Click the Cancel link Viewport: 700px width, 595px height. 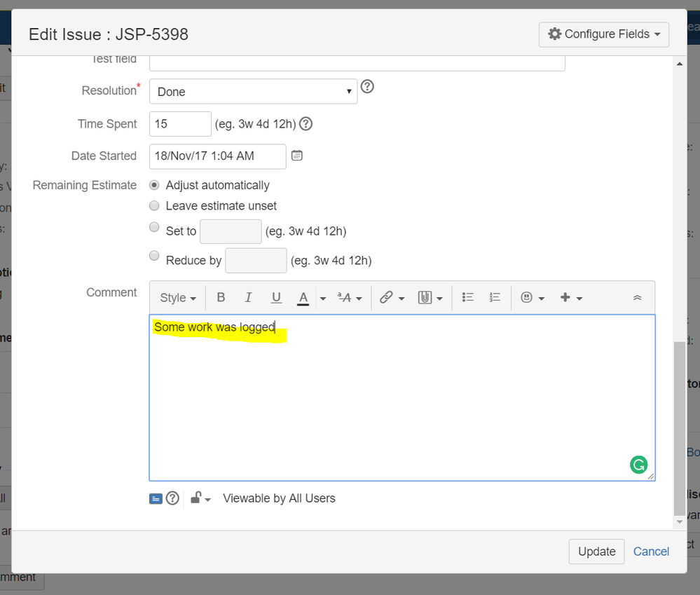pyautogui.click(x=651, y=552)
